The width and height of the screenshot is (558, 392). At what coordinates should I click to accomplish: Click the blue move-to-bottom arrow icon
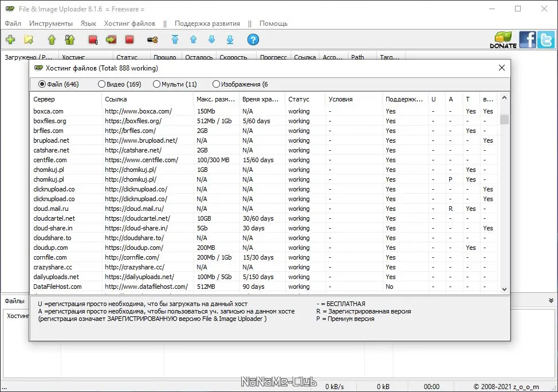click(230, 40)
